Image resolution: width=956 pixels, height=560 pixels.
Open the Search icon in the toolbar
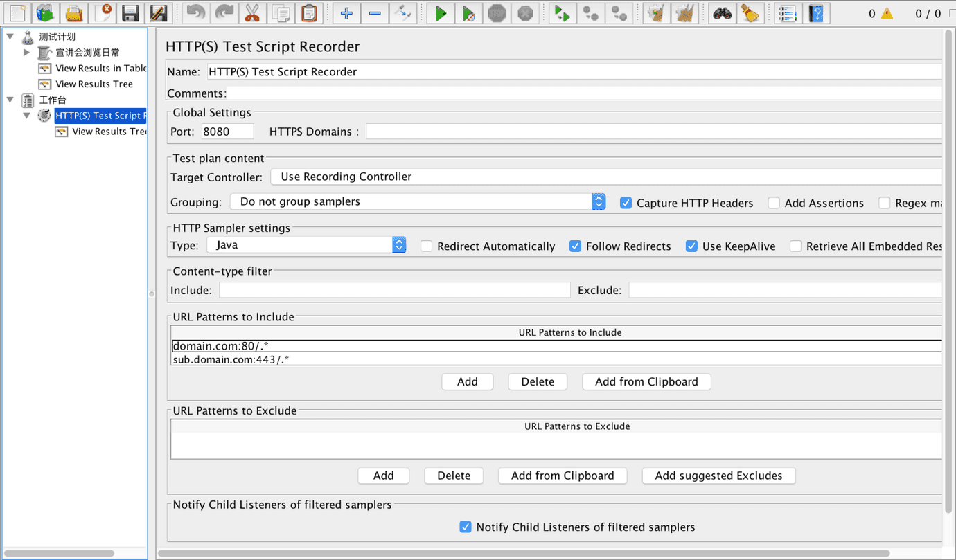click(x=722, y=12)
